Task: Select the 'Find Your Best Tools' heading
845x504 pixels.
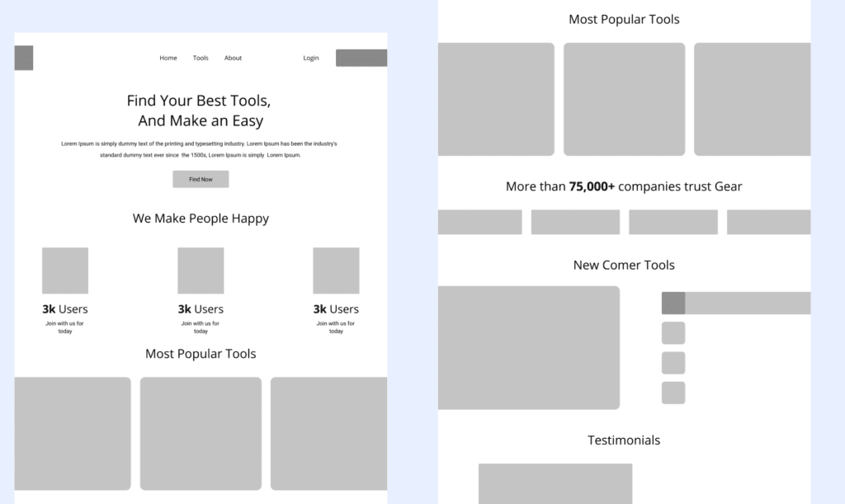Action: [x=200, y=111]
